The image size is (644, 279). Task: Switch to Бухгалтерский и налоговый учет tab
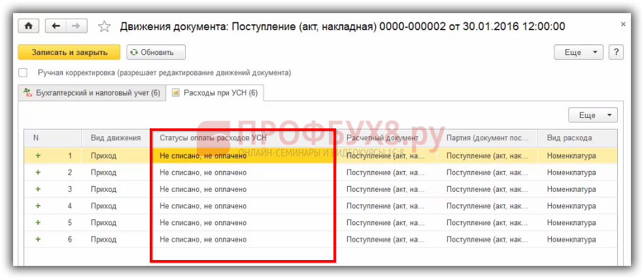[x=92, y=93]
